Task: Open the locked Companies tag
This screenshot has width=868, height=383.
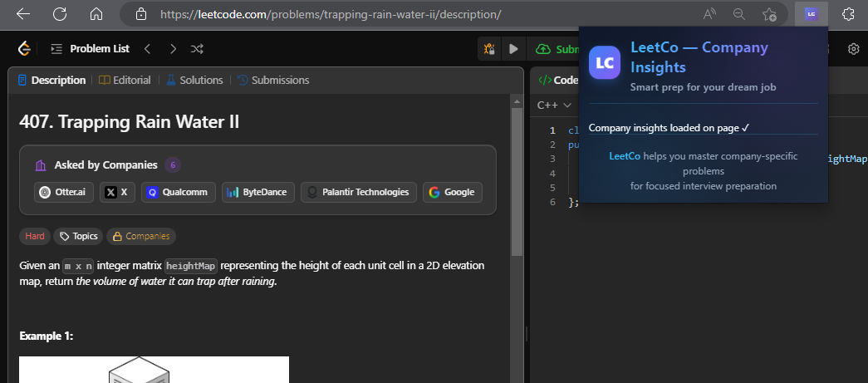Action: click(x=141, y=236)
